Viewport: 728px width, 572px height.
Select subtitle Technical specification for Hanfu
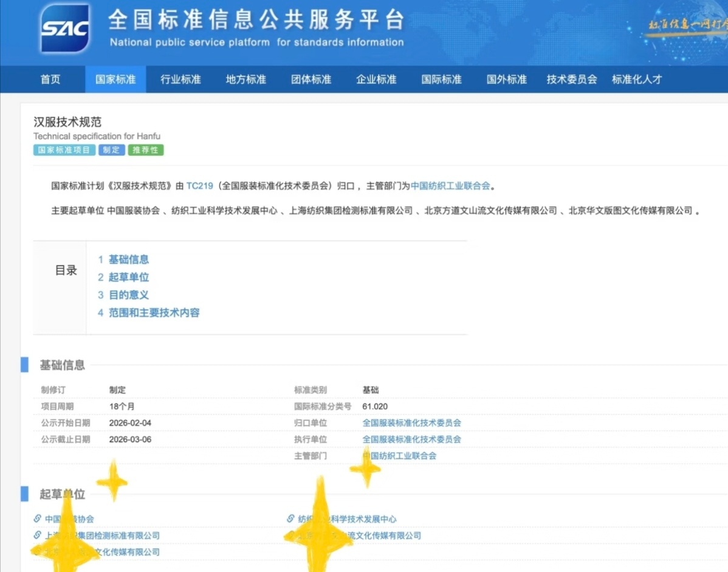[x=97, y=136]
